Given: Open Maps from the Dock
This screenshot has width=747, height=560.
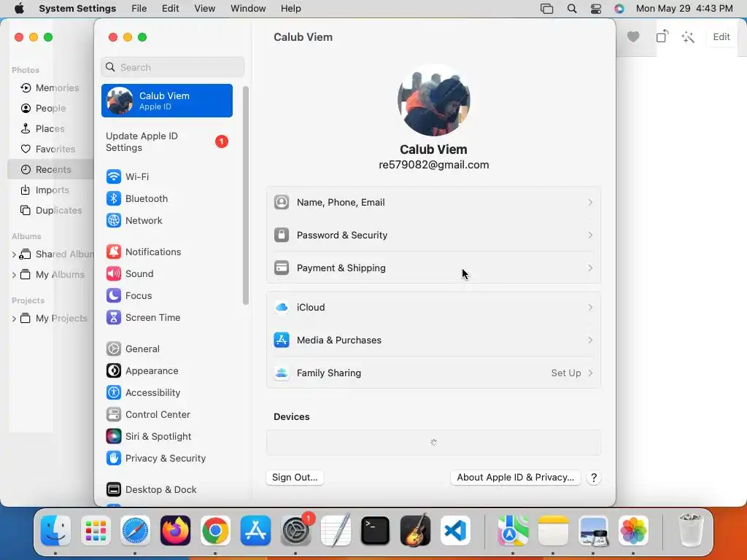Looking at the screenshot, I should tap(513, 531).
